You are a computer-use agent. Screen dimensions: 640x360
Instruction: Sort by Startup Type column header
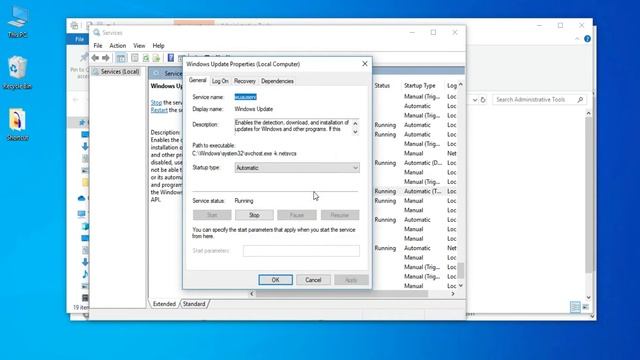[420, 86]
